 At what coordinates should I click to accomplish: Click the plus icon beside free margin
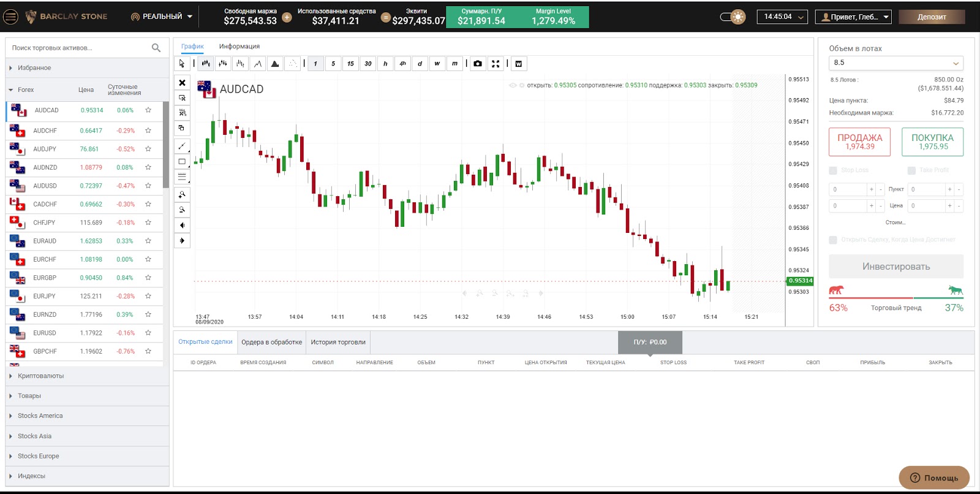287,17
